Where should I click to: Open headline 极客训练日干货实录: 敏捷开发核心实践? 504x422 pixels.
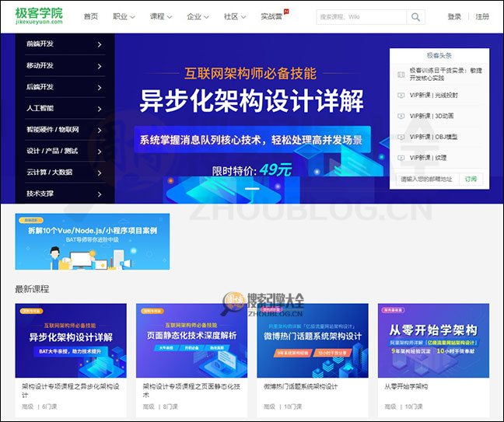tap(446, 74)
